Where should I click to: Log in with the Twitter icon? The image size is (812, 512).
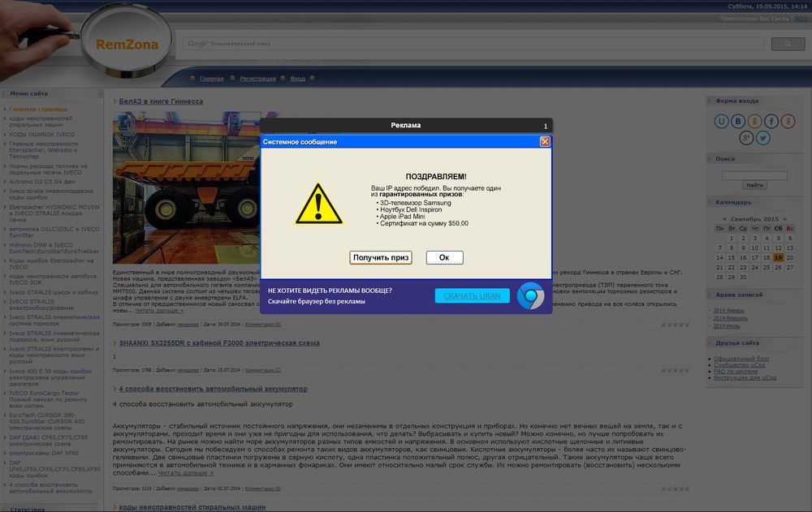coord(762,138)
